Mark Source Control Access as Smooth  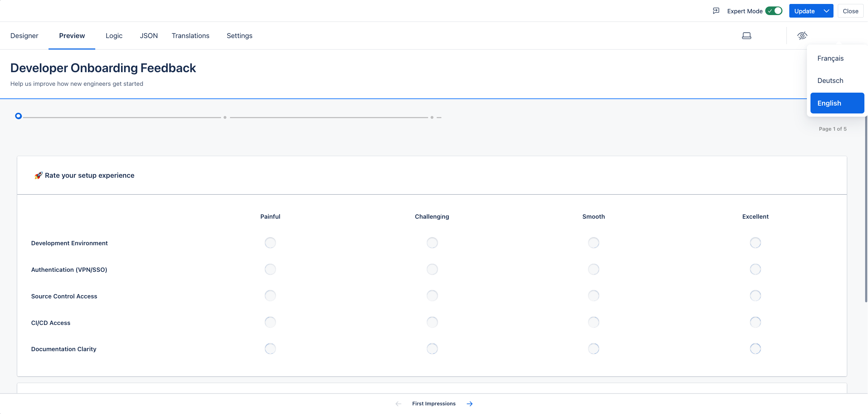[593, 296]
